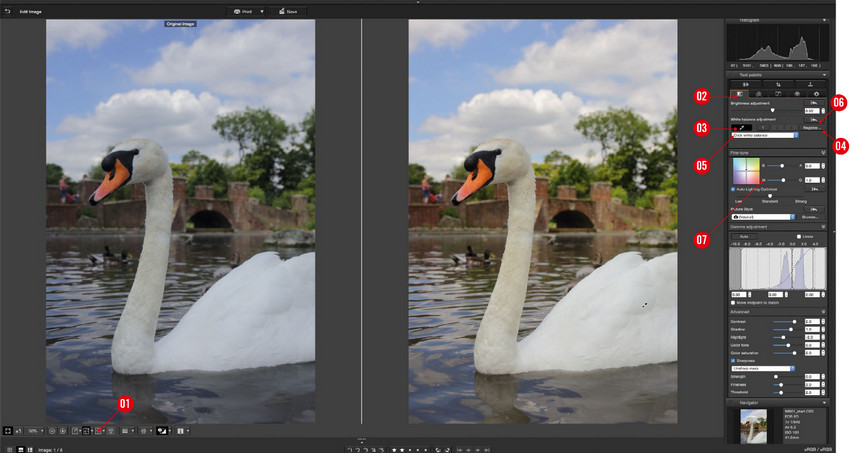
Task: Adjust the Fineness slider
Action: pyautogui.click(x=783, y=385)
